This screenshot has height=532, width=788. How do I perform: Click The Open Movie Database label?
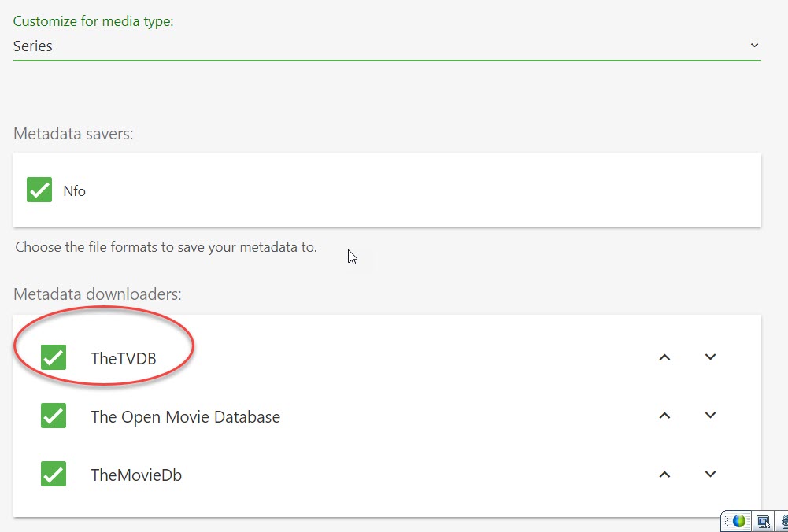pyautogui.click(x=185, y=416)
